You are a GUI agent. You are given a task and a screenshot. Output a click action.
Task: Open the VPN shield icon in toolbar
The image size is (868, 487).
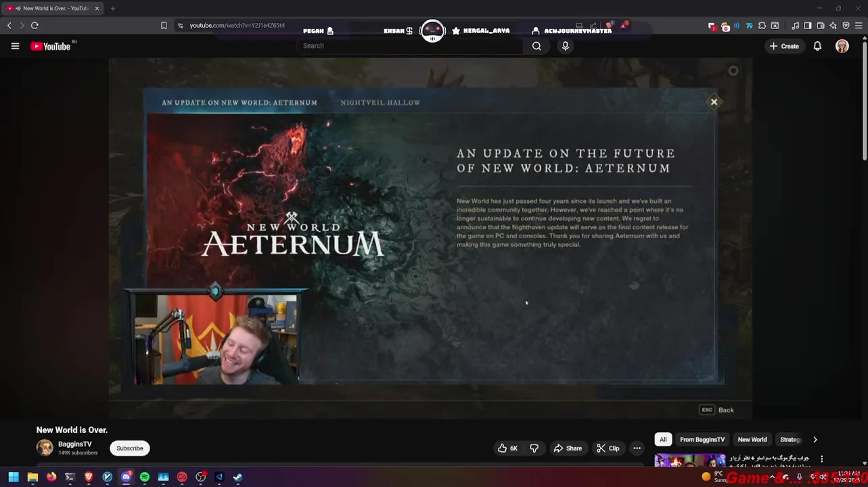pos(846,26)
